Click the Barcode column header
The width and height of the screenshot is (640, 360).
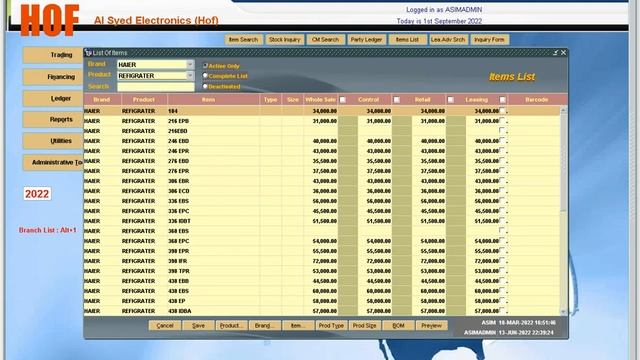point(536,100)
